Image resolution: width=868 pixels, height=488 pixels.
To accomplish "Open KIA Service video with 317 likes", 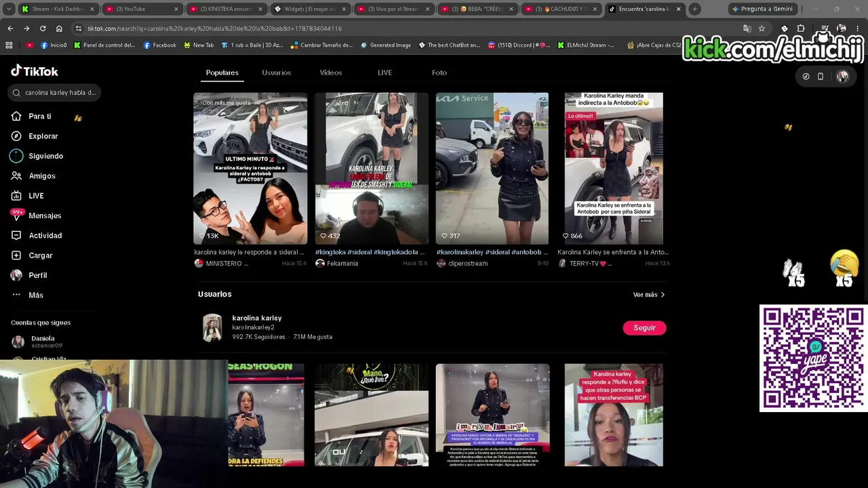I will coord(492,169).
